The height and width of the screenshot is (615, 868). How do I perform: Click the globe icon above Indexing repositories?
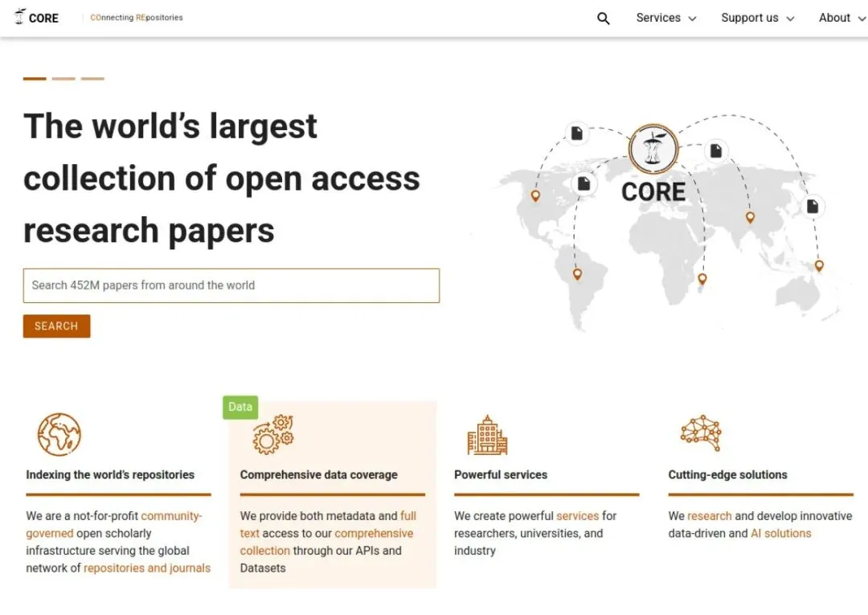click(x=59, y=435)
